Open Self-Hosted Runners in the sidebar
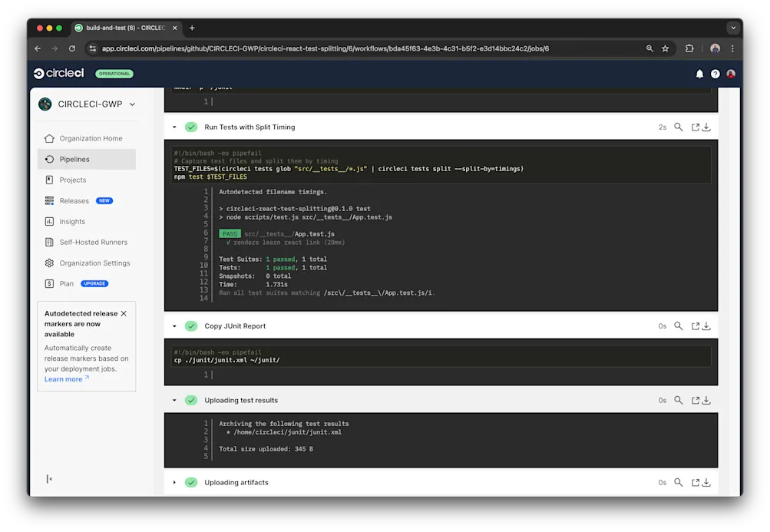The height and width of the screenshot is (532, 770). (87, 242)
